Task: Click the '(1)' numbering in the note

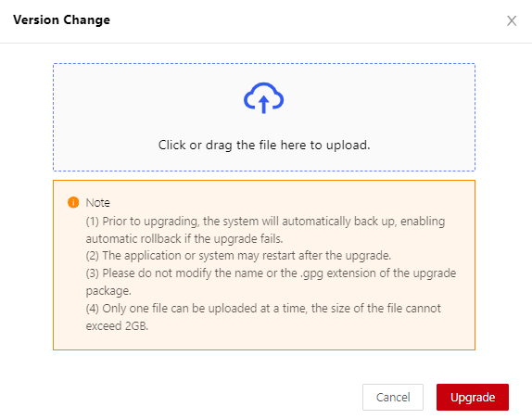Action: coord(93,222)
